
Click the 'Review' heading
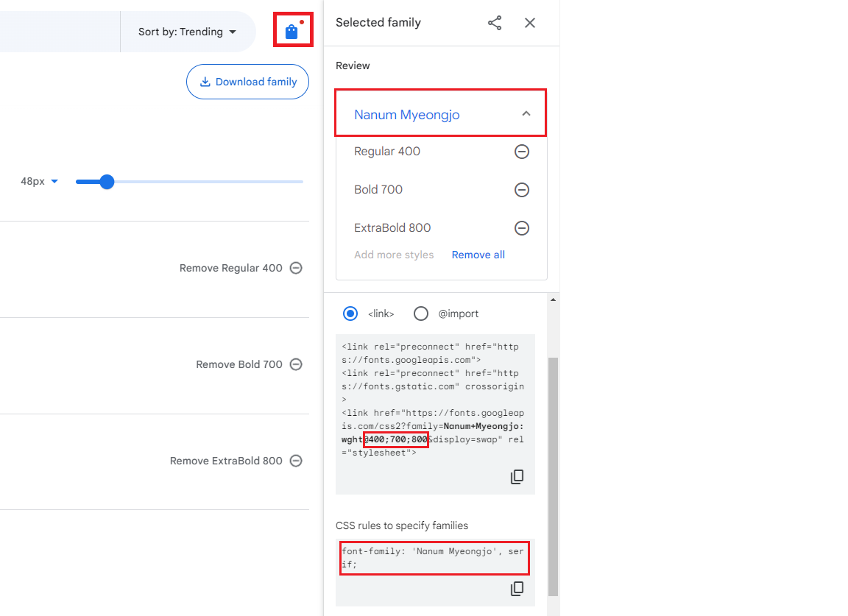pos(353,66)
